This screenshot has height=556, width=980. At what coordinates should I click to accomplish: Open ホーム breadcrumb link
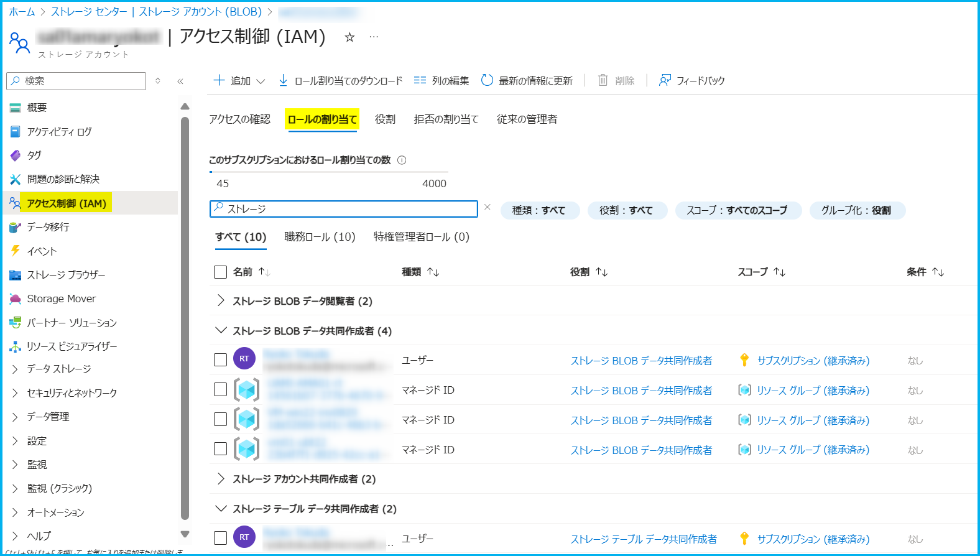22,12
